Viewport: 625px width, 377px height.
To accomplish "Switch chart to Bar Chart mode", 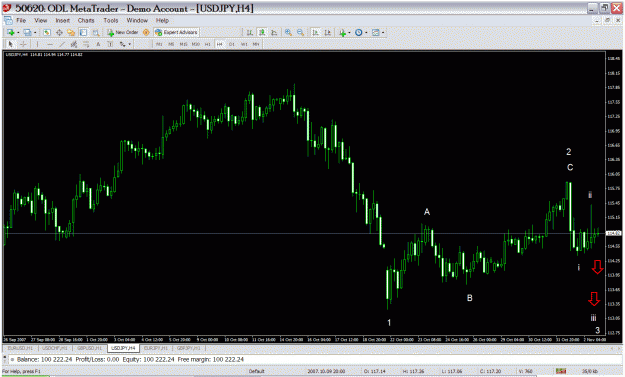I will point(250,32).
